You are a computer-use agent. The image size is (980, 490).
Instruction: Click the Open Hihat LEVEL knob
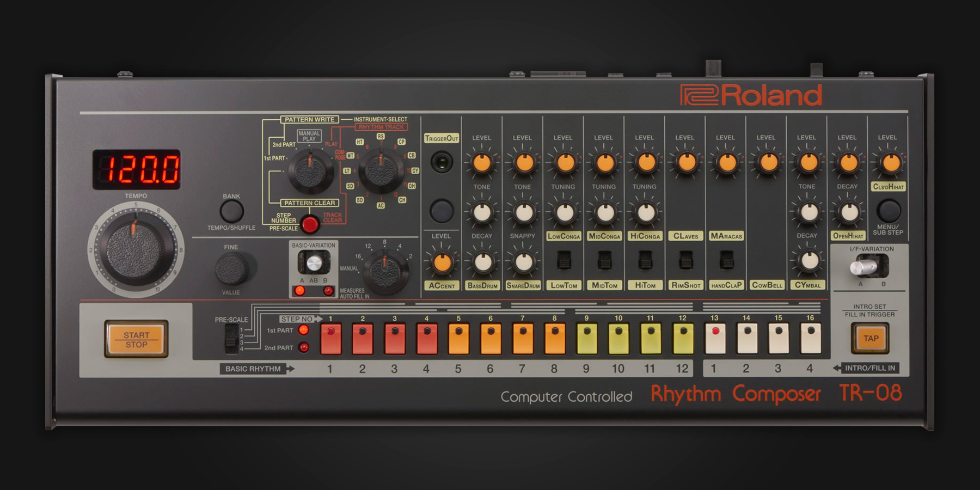point(848,163)
